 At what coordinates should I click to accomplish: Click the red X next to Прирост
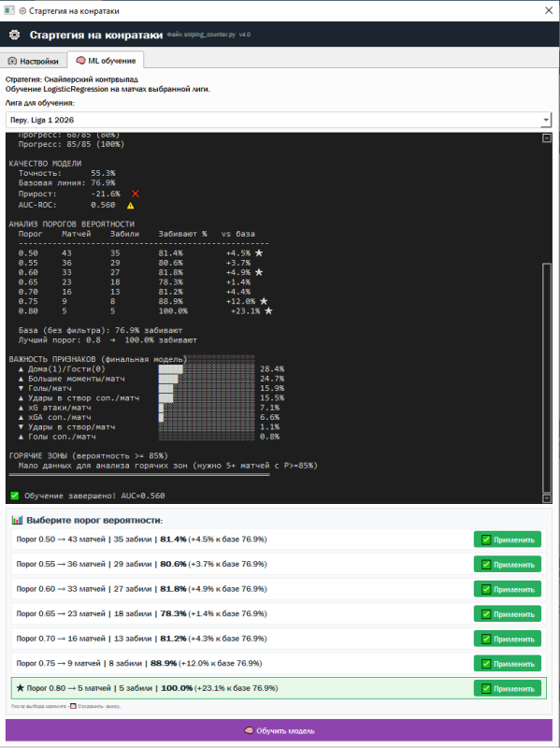coord(135,194)
